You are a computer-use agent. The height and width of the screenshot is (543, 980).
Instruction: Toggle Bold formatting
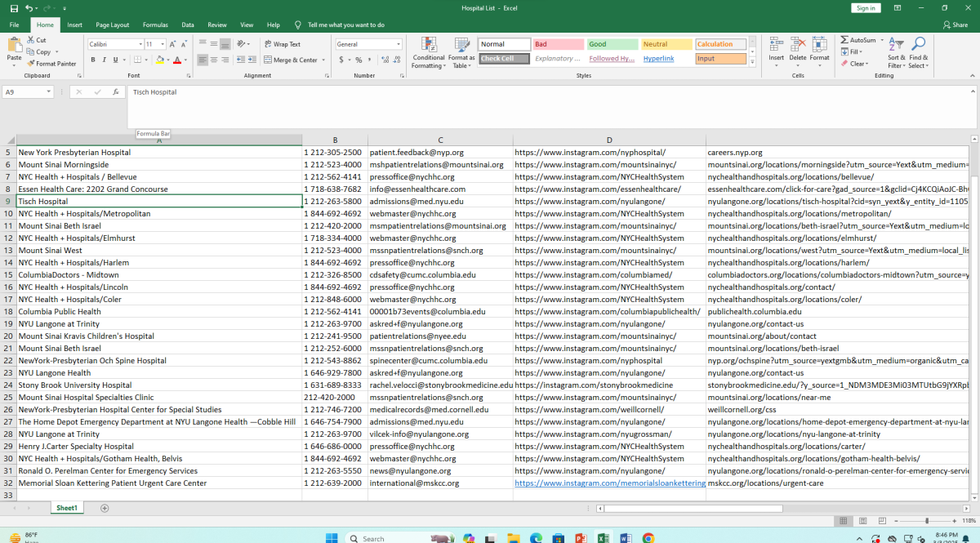pos(93,60)
